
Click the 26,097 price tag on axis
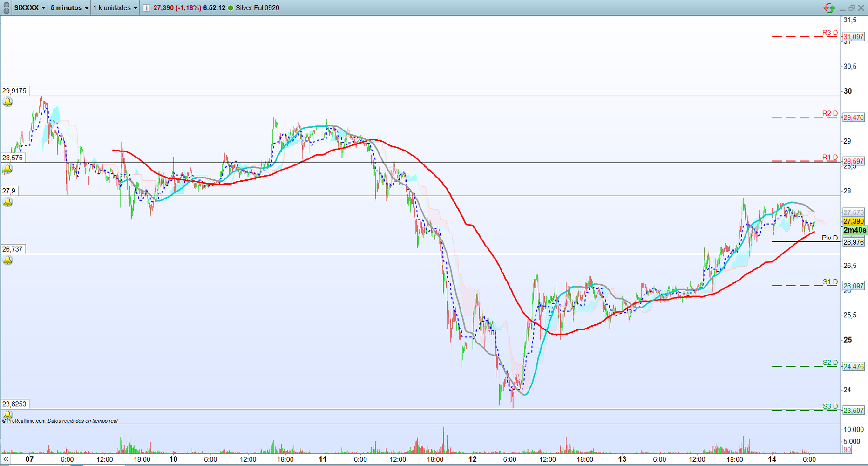pyautogui.click(x=854, y=286)
